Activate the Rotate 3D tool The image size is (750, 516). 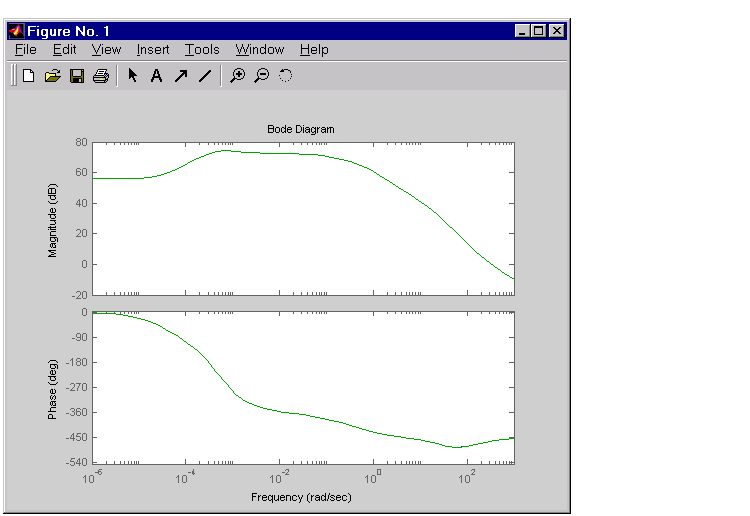pyautogui.click(x=285, y=75)
